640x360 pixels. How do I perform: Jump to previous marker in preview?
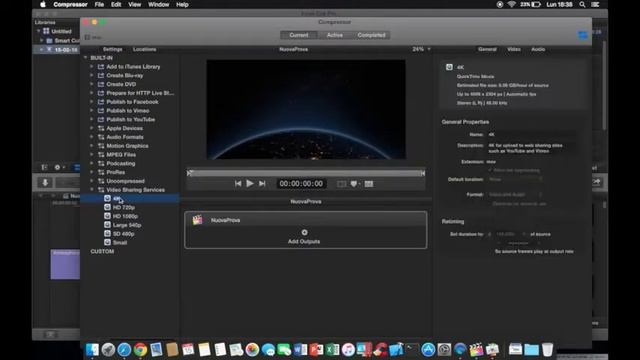pos(238,184)
